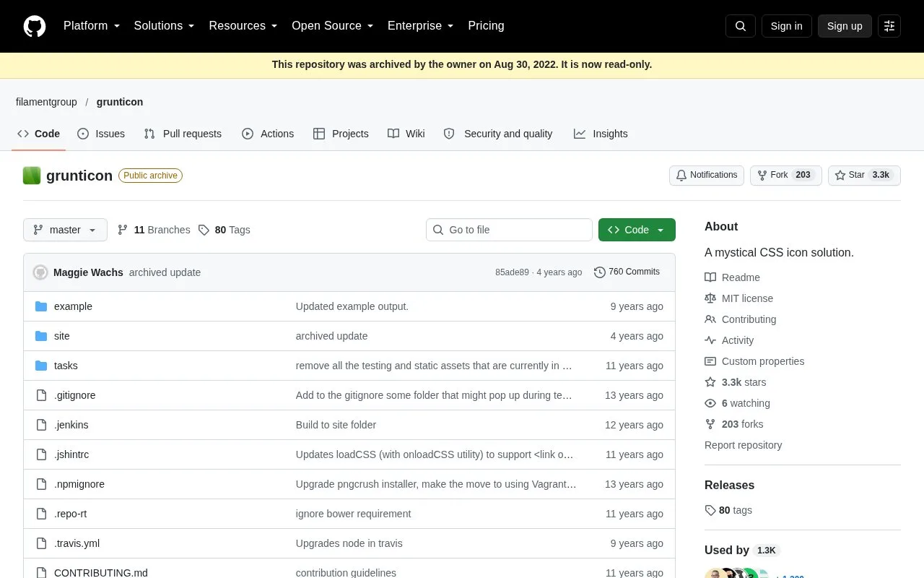The height and width of the screenshot is (578, 924).
Task: Click the Sign in button
Action: (x=786, y=26)
